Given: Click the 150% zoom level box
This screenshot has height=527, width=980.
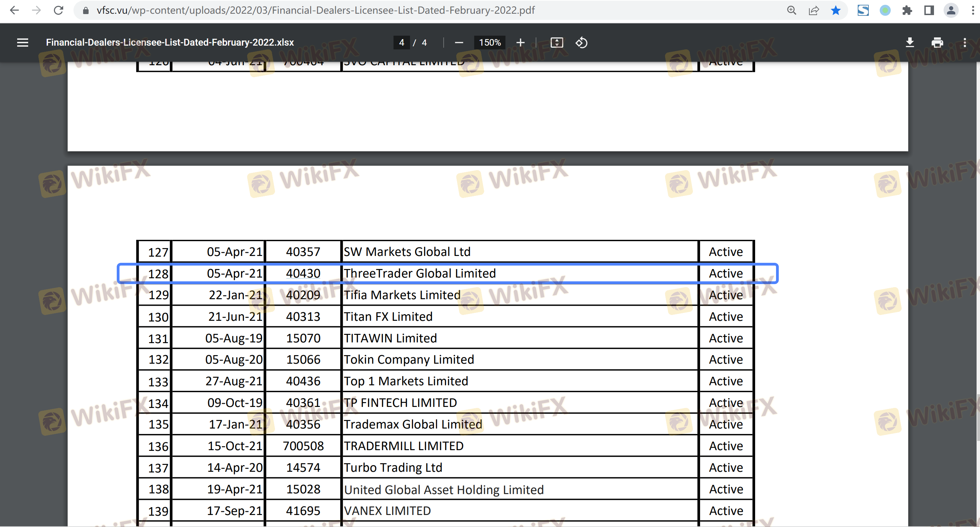Looking at the screenshot, I should pyautogui.click(x=489, y=43).
